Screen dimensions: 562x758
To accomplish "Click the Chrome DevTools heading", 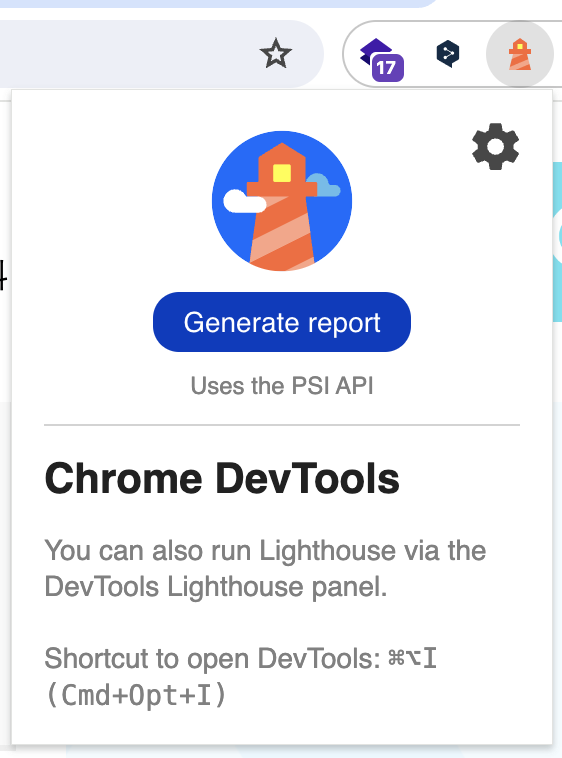I will pos(222,479).
